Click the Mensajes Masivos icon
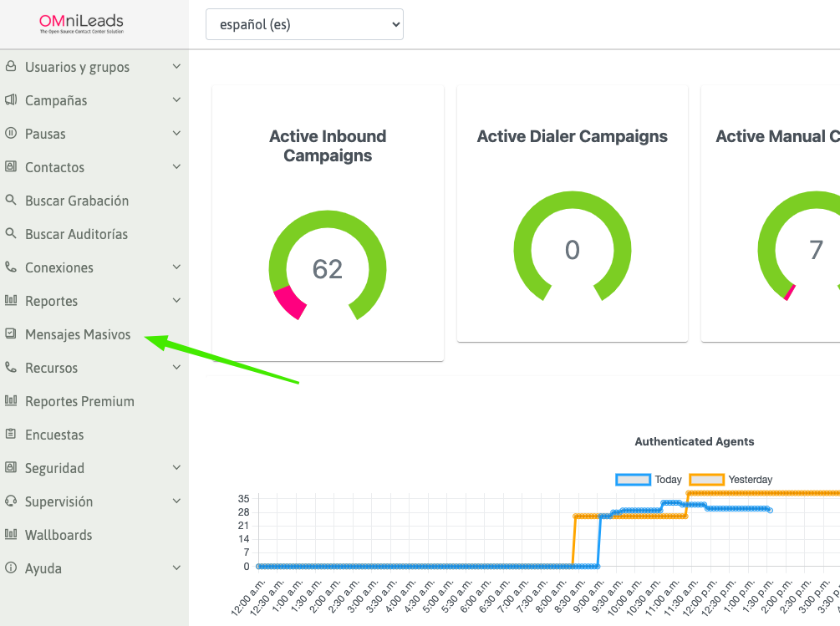840x626 pixels. click(x=10, y=334)
